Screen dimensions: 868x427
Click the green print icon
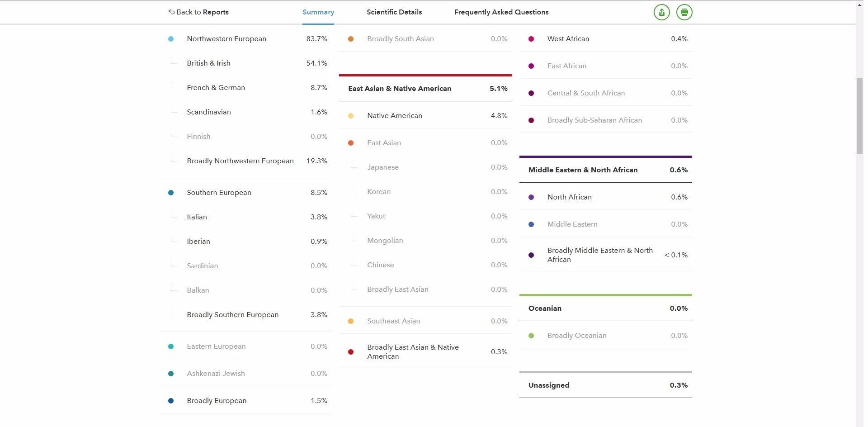684,12
